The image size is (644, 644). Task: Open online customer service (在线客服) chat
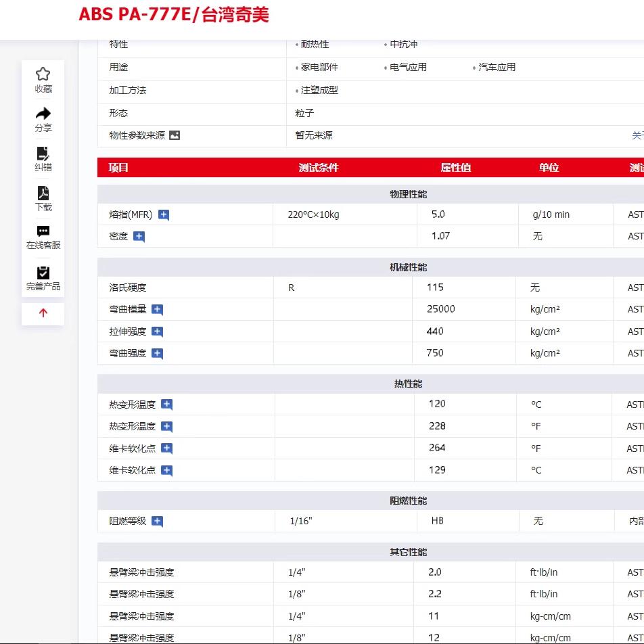click(x=43, y=231)
